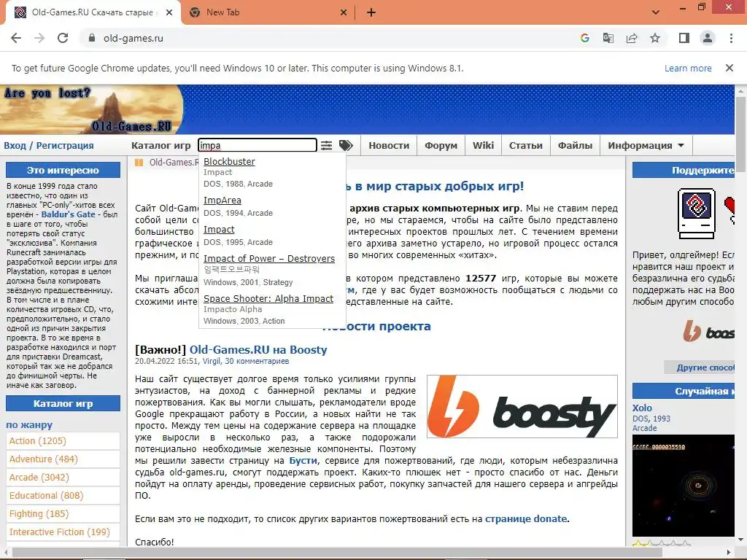
Task: Click the forward navigation arrow
Action: point(39,38)
